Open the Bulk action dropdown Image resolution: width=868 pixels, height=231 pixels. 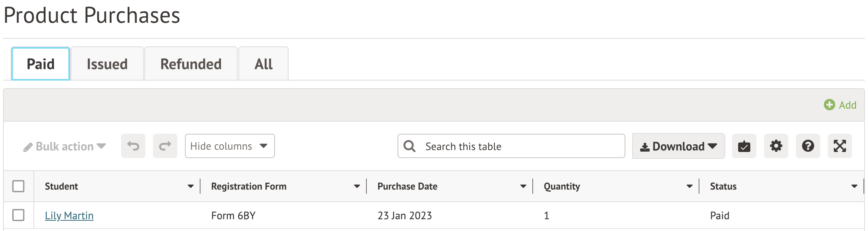[x=65, y=147]
